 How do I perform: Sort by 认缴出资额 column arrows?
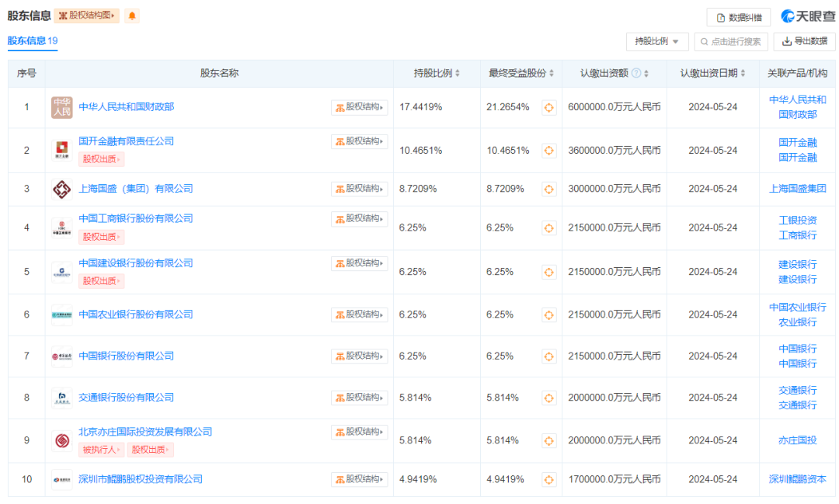pyautogui.click(x=646, y=73)
